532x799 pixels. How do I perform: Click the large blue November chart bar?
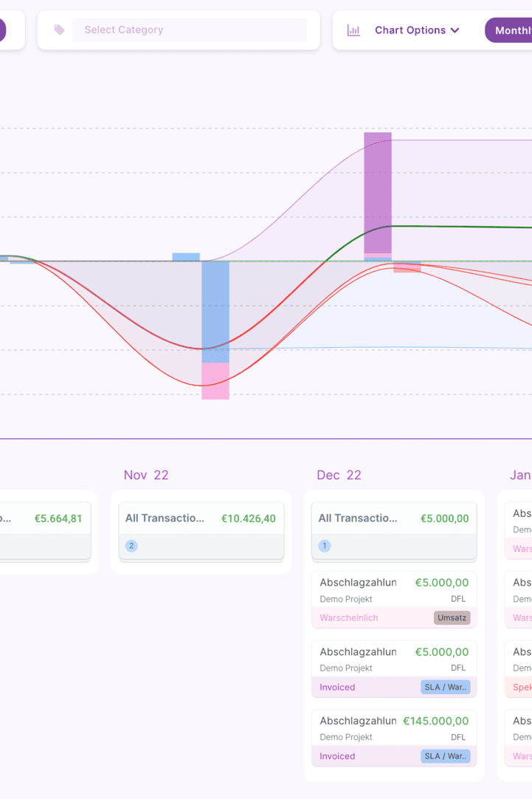click(x=215, y=310)
